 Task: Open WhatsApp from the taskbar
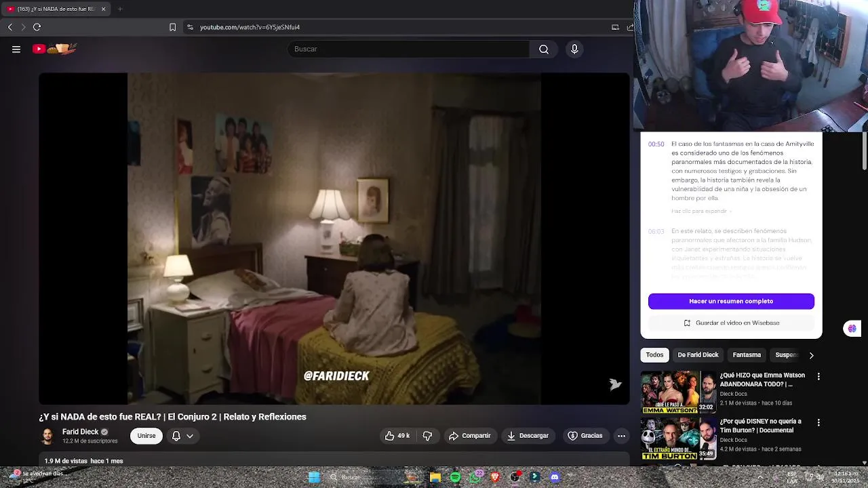pos(475,477)
